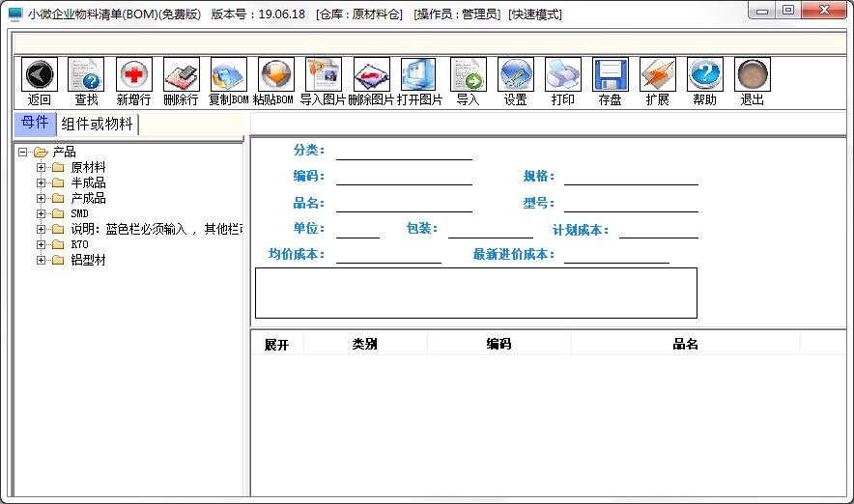Expand the 说明 tree node
This screenshot has height=504, width=854.
(x=41, y=229)
